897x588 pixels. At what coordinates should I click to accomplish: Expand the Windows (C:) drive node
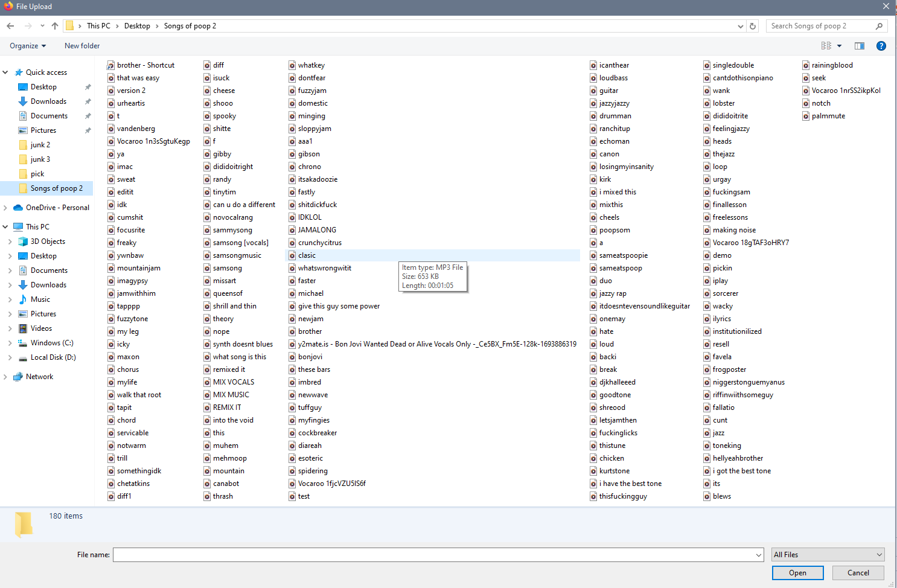pyautogui.click(x=10, y=343)
